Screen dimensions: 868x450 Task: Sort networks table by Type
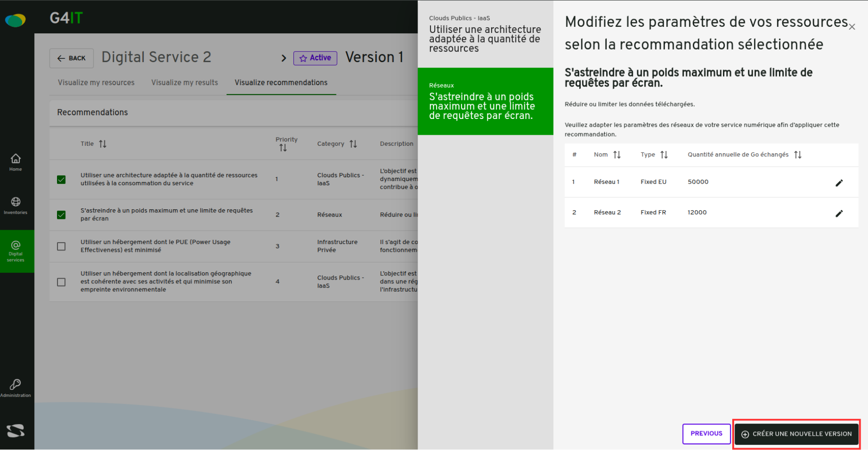point(664,155)
